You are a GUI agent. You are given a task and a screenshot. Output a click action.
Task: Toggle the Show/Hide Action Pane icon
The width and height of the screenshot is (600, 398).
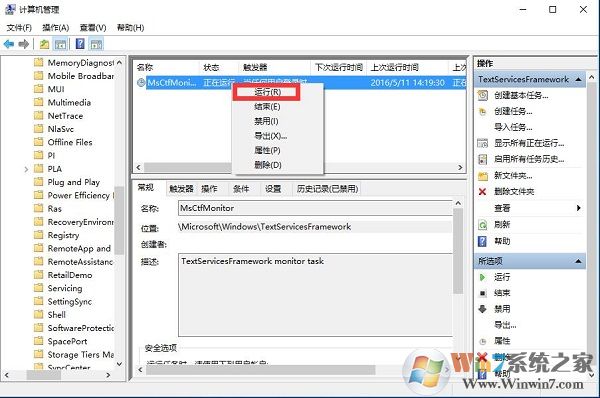click(96, 44)
